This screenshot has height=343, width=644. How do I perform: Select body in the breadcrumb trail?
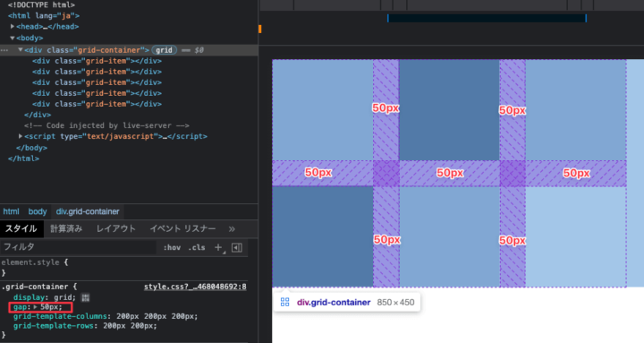pos(38,211)
